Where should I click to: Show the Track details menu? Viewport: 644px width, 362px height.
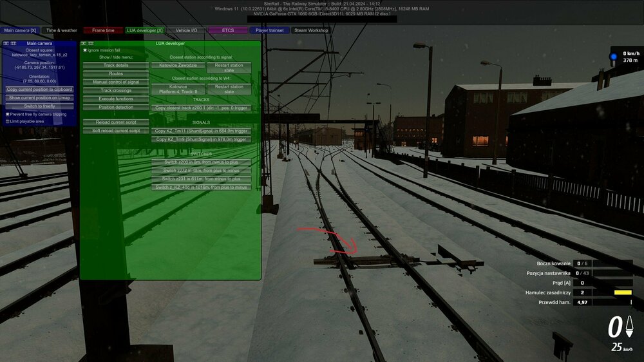[x=116, y=65]
